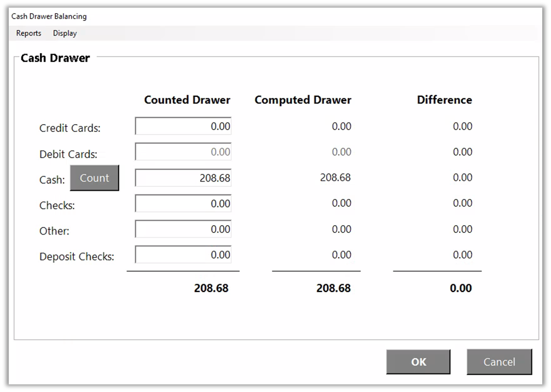This screenshot has height=392, width=551.
Task: Confirm the drawer balance with OK
Action: [x=418, y=362]
